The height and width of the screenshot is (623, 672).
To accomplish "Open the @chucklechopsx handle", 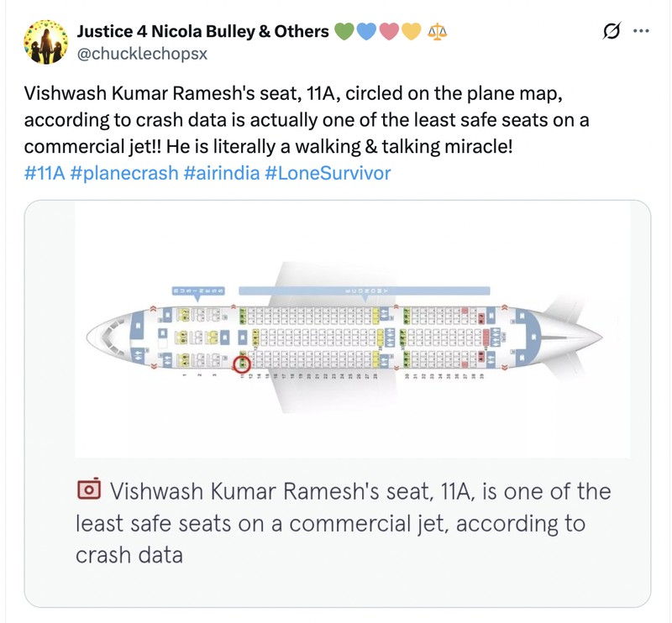I will (x=142, y=54).
